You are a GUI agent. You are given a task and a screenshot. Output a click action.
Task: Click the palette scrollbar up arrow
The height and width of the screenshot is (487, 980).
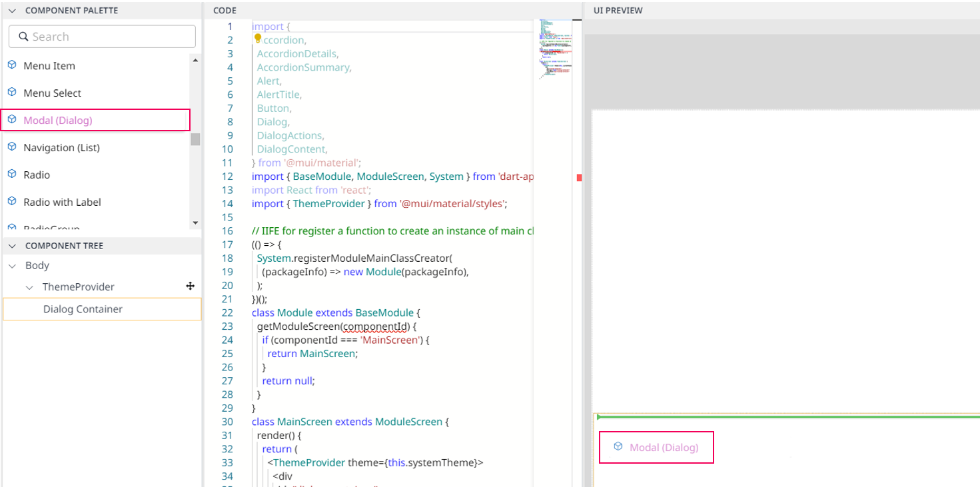[195, 61]
